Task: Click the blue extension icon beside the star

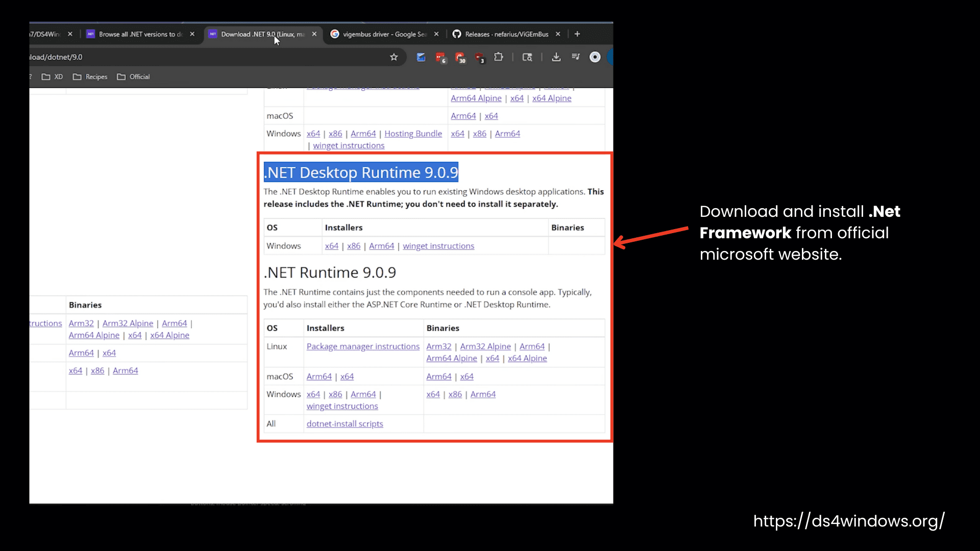Action: pyautogui.click(x=421, y=57)
